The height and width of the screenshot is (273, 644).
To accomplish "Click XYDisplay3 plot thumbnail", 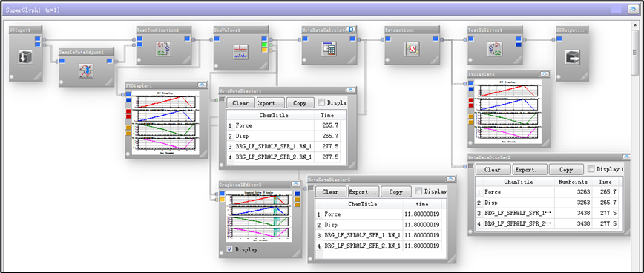I will click(x=508, y=112).
